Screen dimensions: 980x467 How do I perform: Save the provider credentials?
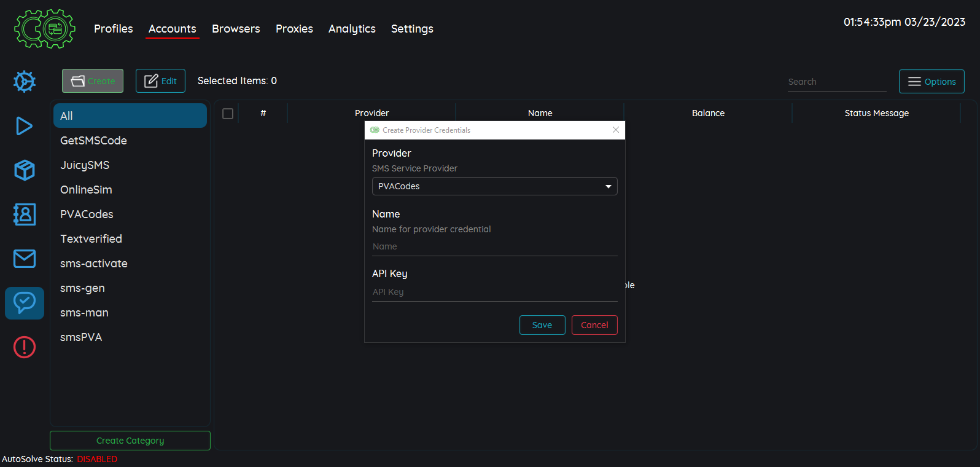[542, 325]
